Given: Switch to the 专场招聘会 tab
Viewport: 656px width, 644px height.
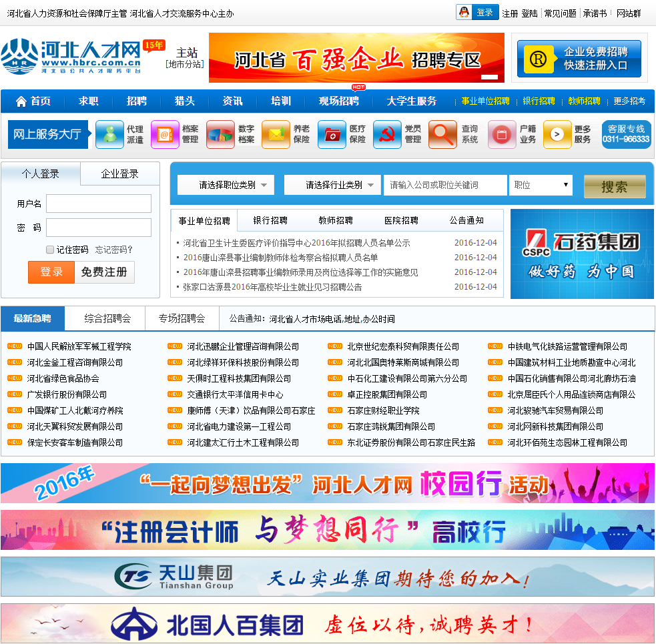Looking at the screenshot, I should [182, 318].
